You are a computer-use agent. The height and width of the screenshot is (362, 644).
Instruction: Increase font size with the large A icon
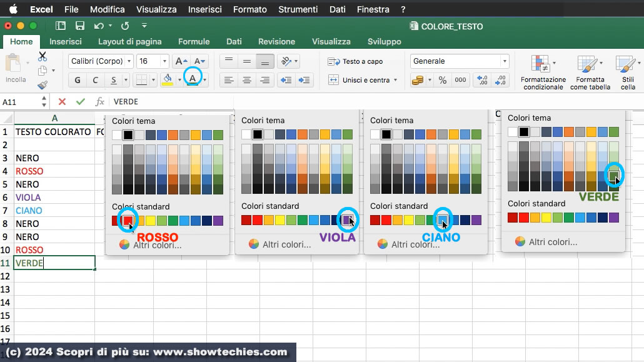coord(181,61)
